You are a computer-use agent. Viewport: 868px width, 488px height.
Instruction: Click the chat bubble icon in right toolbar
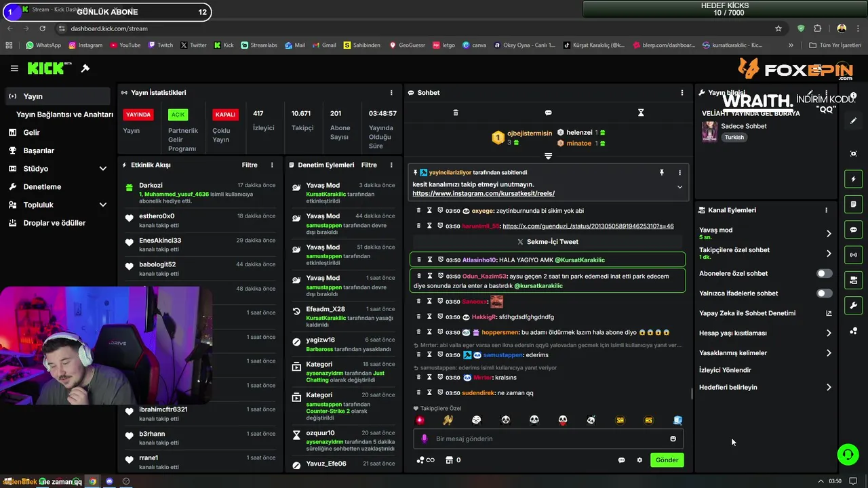[854, 230]
